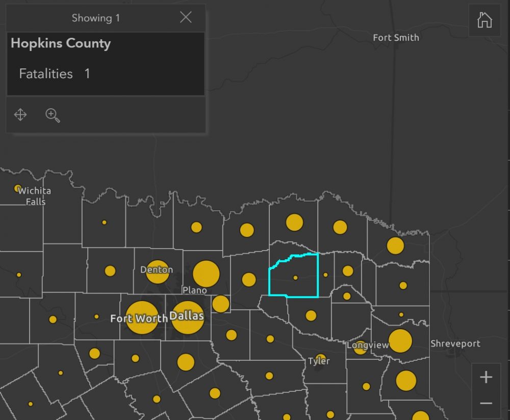This screenshot has height=420, width=510.
Task: Click the Fort Worth city label
Action: coord(139,318)
